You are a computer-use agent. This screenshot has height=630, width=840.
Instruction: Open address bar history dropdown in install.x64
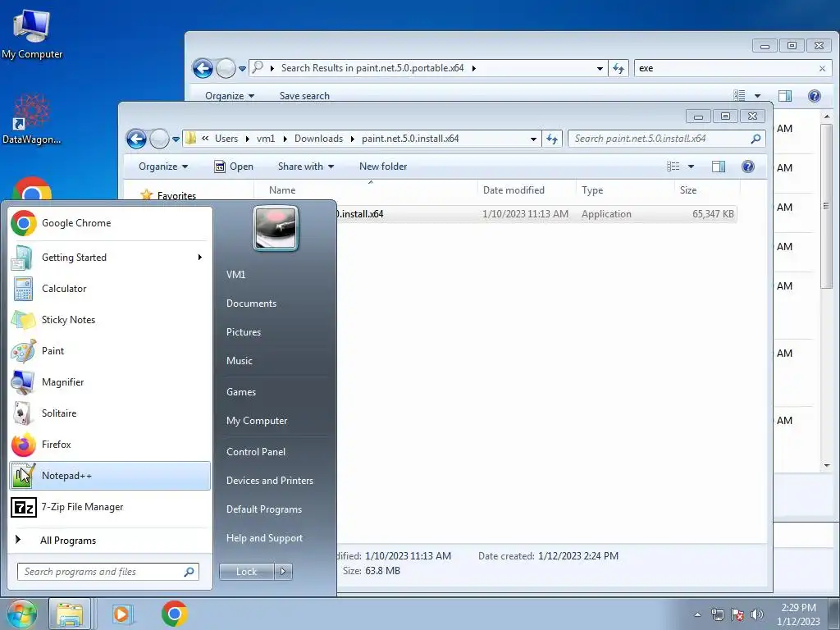(533, 139)
